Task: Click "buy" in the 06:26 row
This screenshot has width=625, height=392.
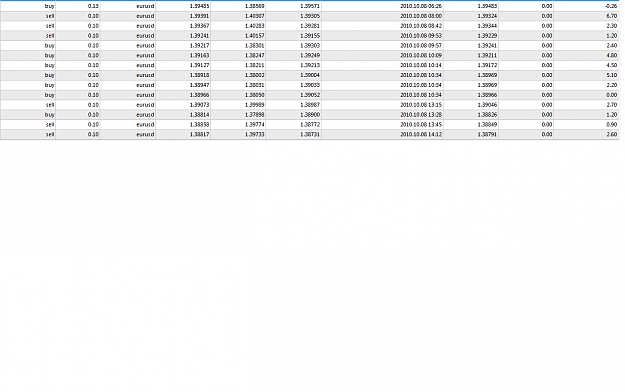Action: tap(49, 6)
